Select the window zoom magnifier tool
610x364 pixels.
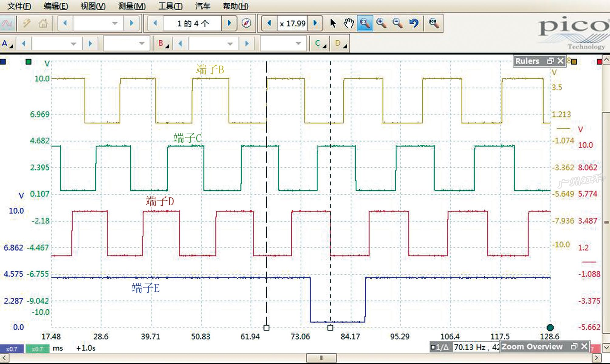[365, 23]
